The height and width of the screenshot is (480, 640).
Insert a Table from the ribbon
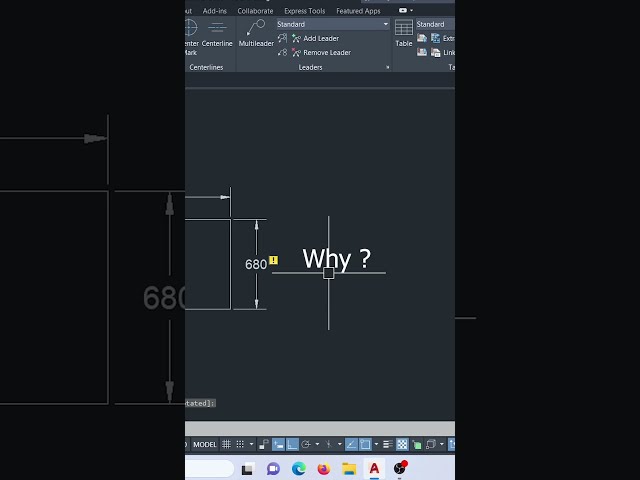(404, 33)
